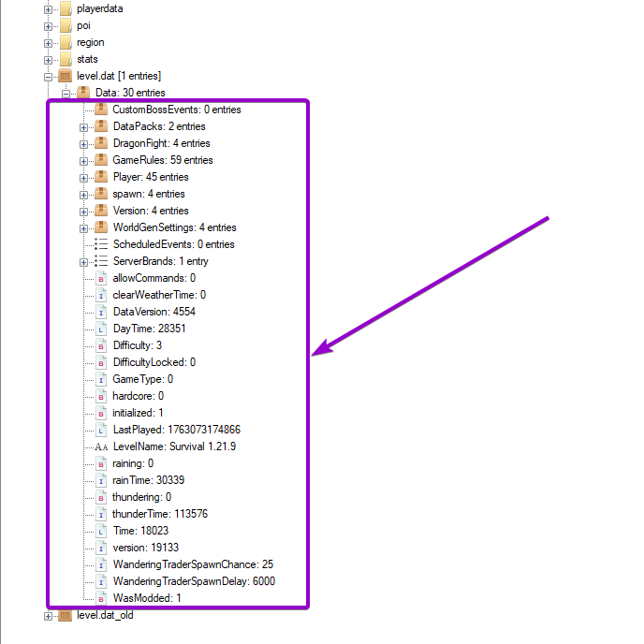Viewport: 644px width, 644px height.
Task: Click the DayTime long tag icon
Action: [101, 329]
